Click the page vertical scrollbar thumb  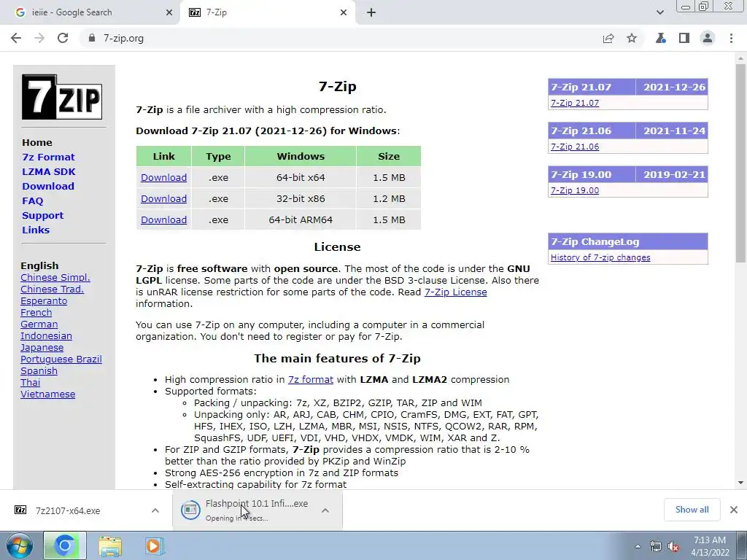click(x=740, y=163)
